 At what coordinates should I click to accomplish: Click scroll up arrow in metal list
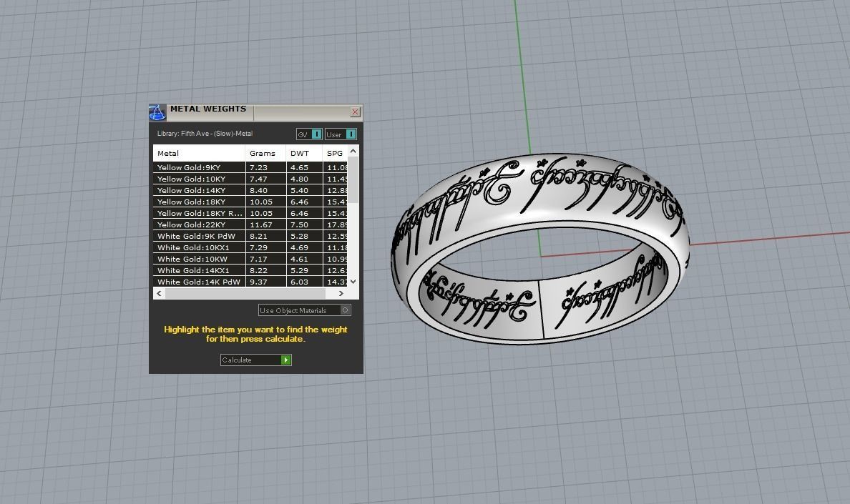[353, 151]
